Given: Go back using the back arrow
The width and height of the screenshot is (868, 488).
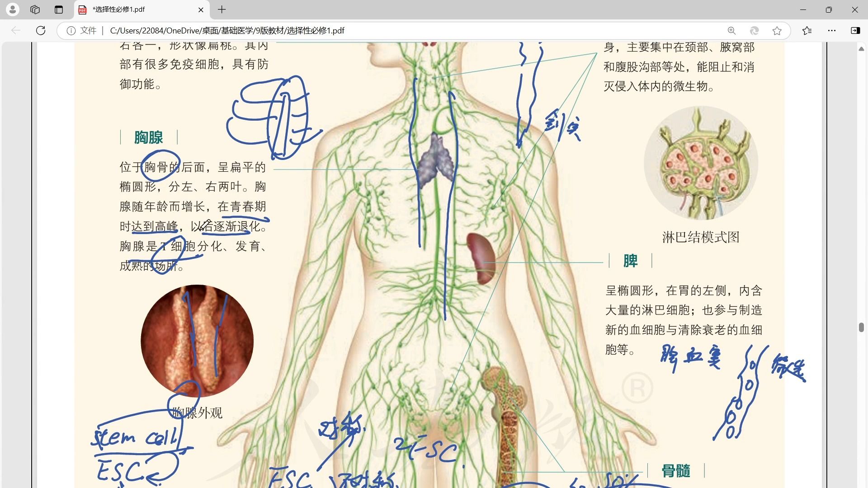Looking at the screenshot, I should pyautogui.click(x=16, y=30).
